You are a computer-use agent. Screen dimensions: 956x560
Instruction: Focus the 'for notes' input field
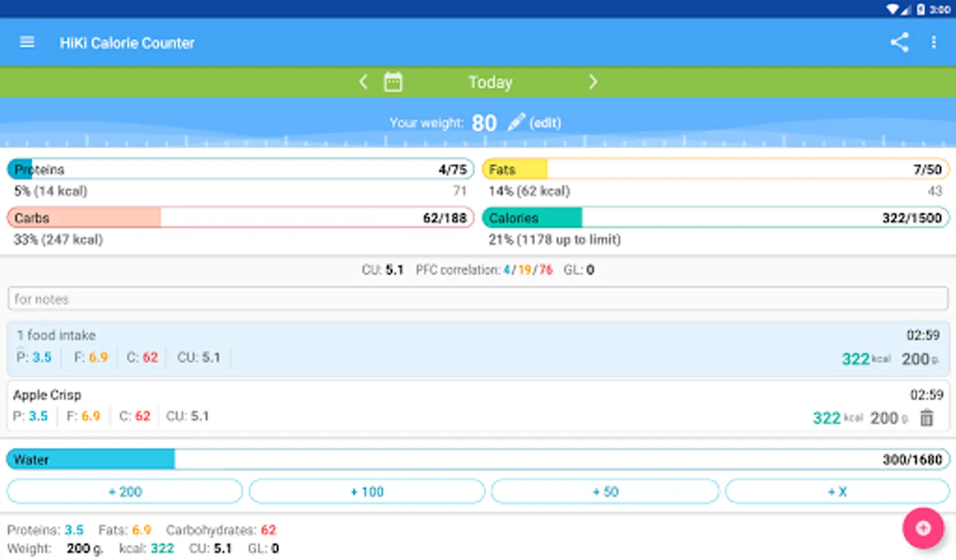coord(478,299)
